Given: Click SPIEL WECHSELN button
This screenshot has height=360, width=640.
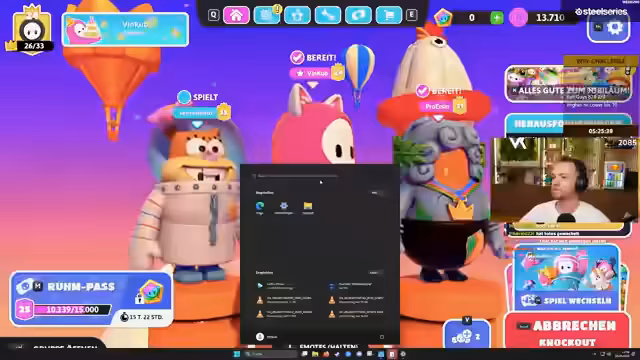Looking at the screenshot, I should pyautogui.click(x=567, y=301).
